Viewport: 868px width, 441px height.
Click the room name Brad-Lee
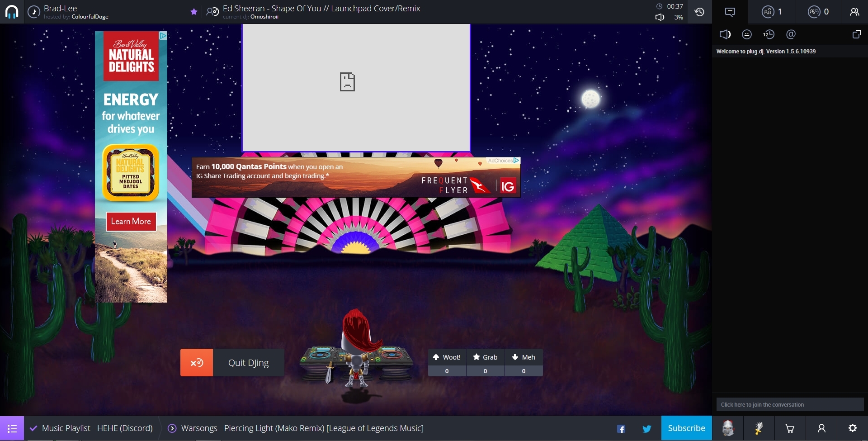[61, 8]
